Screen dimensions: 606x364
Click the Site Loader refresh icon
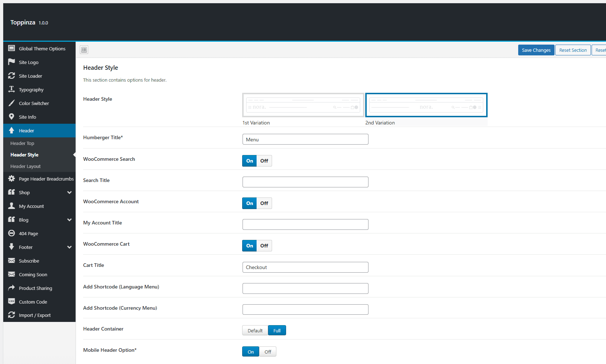click(12, 76)
